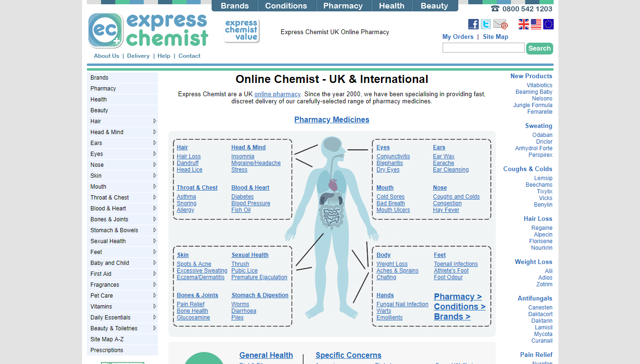Open the Twitter icon

(x=486, y=24)
